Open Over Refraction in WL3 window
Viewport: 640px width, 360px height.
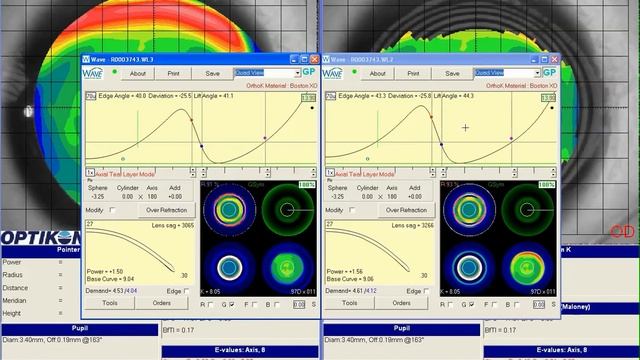167,210
